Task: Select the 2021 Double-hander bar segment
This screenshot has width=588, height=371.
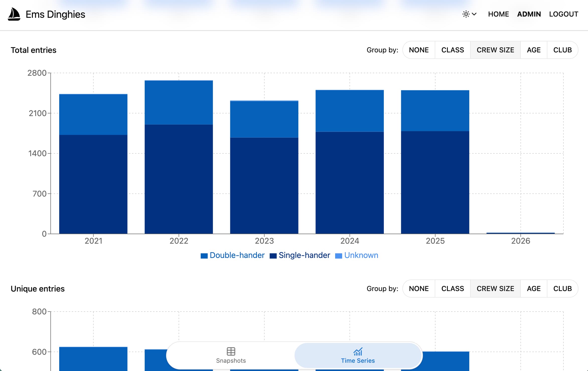Action: [x=93, y=115]
